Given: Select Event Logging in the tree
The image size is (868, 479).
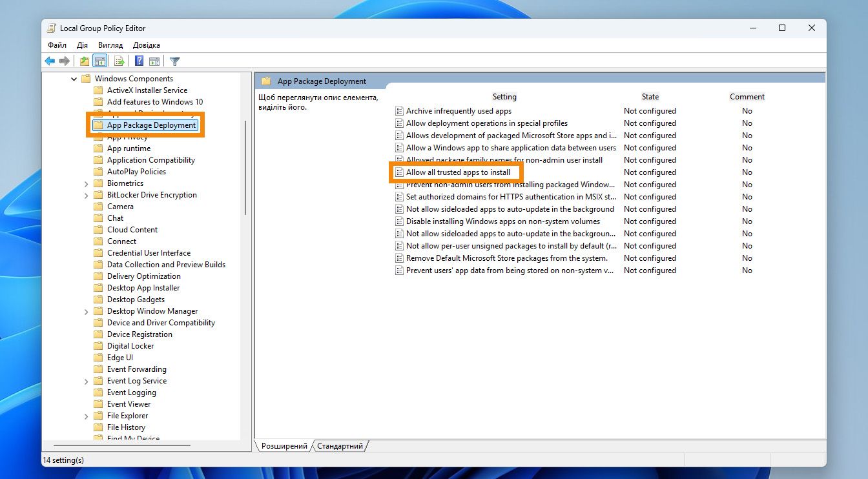Looking at the screenshot, I should [x=132, y=392].
